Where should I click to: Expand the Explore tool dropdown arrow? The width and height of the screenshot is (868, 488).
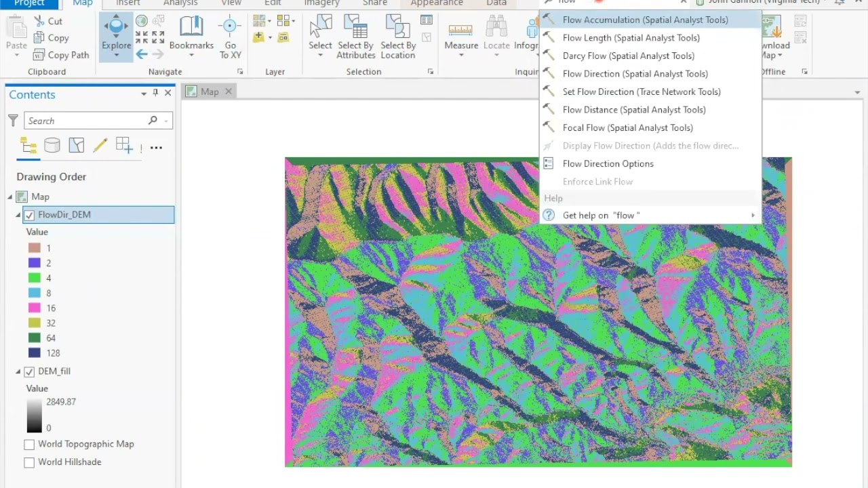[x=116, y=56]
